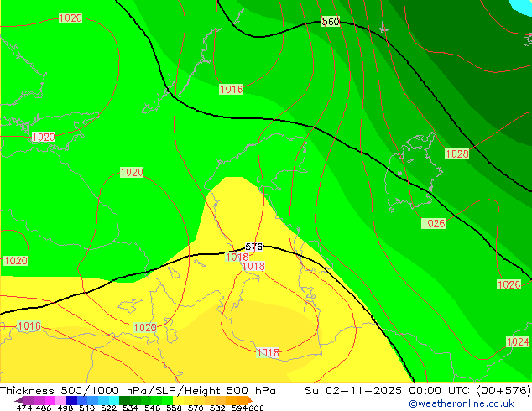
Task: Click the 576 height contour label
Action: [x=253, y=247]
